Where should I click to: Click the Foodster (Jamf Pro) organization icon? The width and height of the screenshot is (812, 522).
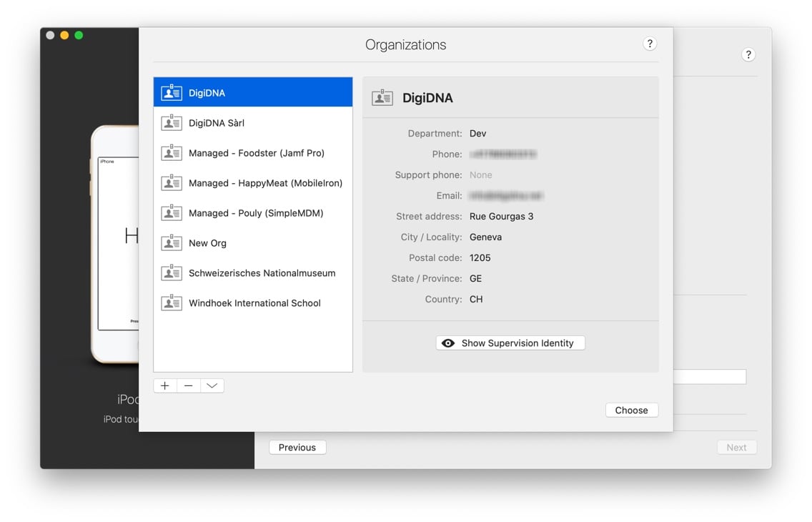pos(172,153)
